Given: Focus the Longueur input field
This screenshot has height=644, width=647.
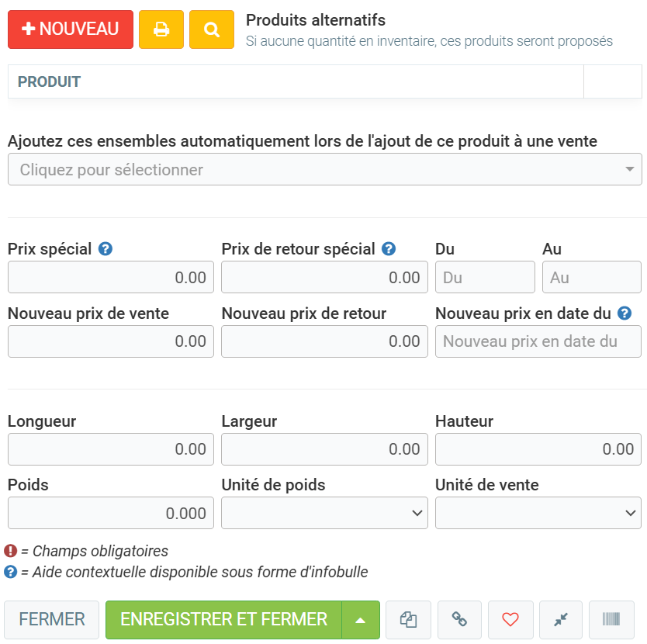Looking at the screenshot, I should coord(111,449).
